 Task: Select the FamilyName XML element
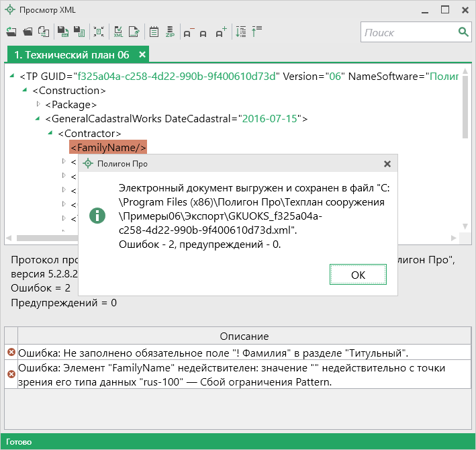108,147
